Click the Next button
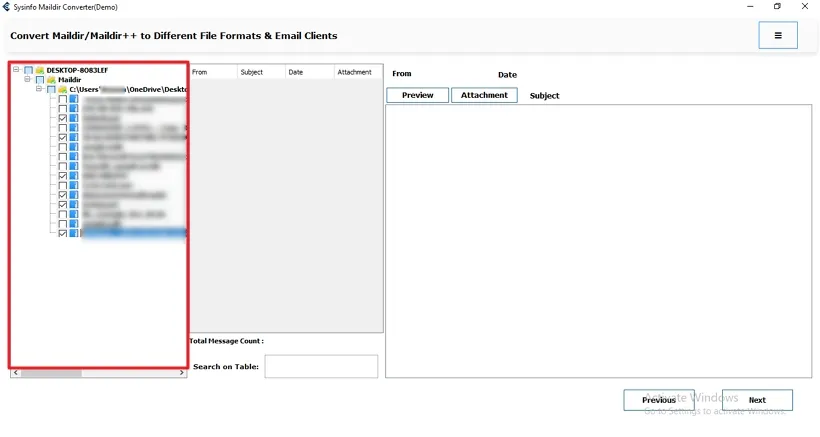 click(757, 400)
